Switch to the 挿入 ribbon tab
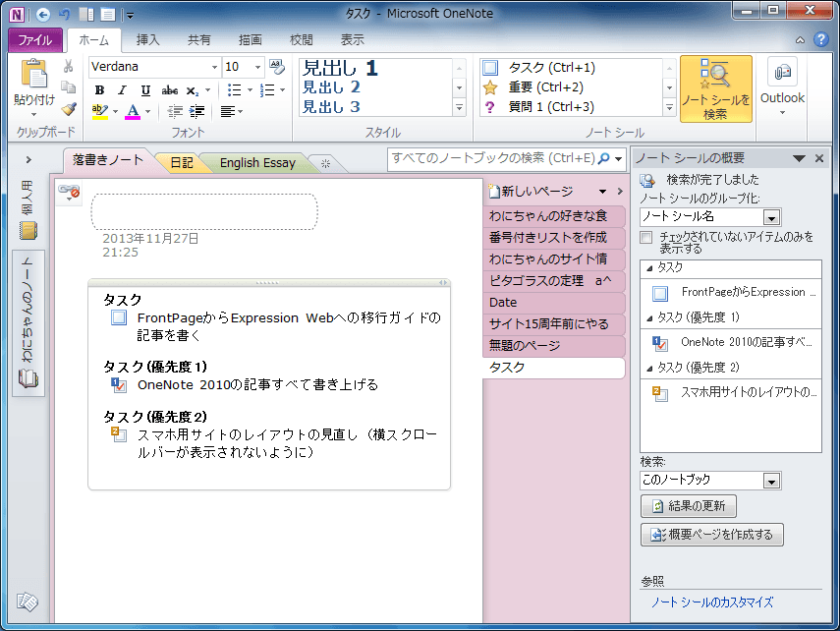The height and width of the screenshot is (631, 840). tap(147, 40)
